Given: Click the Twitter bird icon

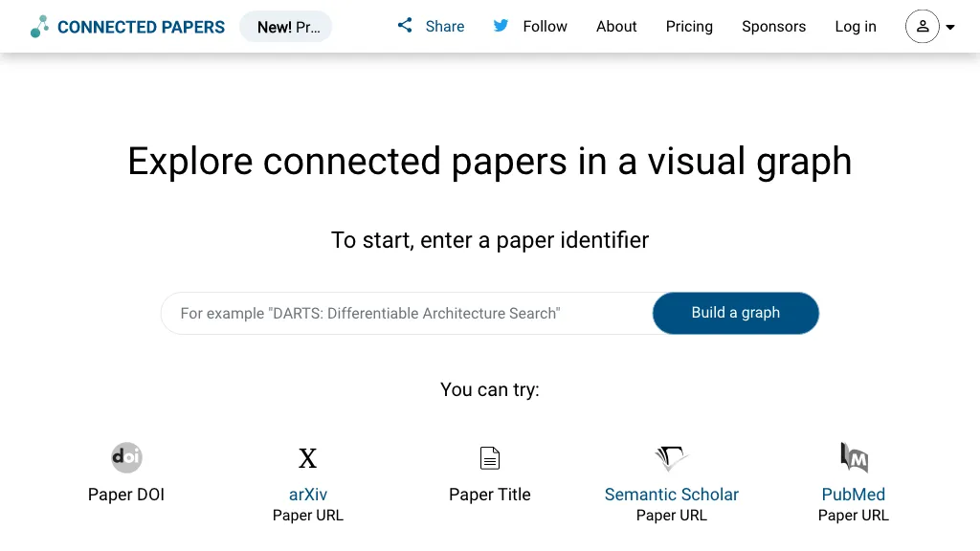Looking at the screenshot, I should (500, 27).
